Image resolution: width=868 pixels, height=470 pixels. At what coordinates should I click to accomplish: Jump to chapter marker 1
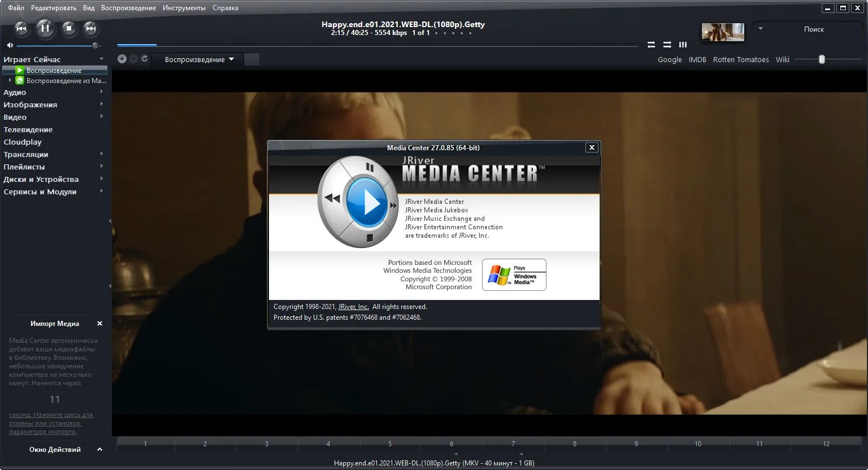point(145,443)
